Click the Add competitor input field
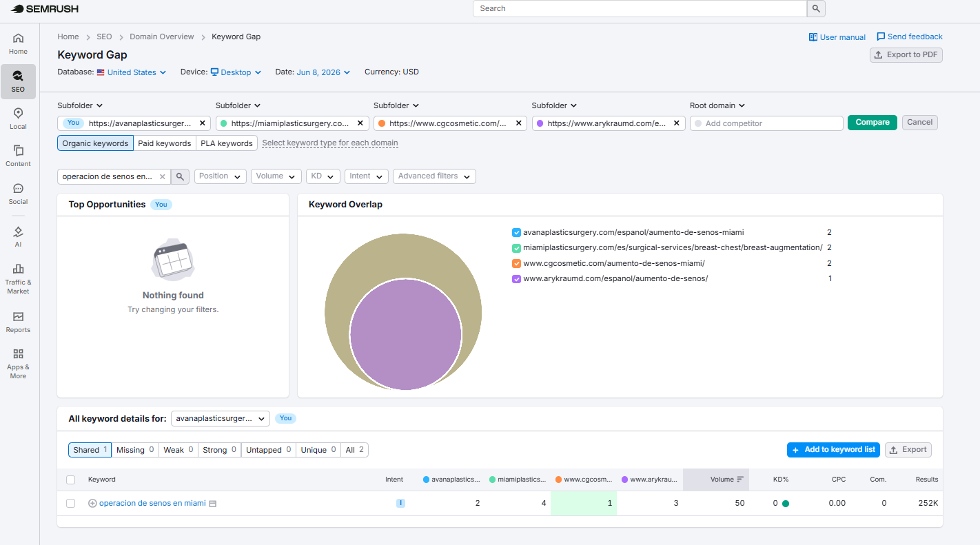Image resolution: width=980 pixels, height=545 pixels. [x=766, y=123]
